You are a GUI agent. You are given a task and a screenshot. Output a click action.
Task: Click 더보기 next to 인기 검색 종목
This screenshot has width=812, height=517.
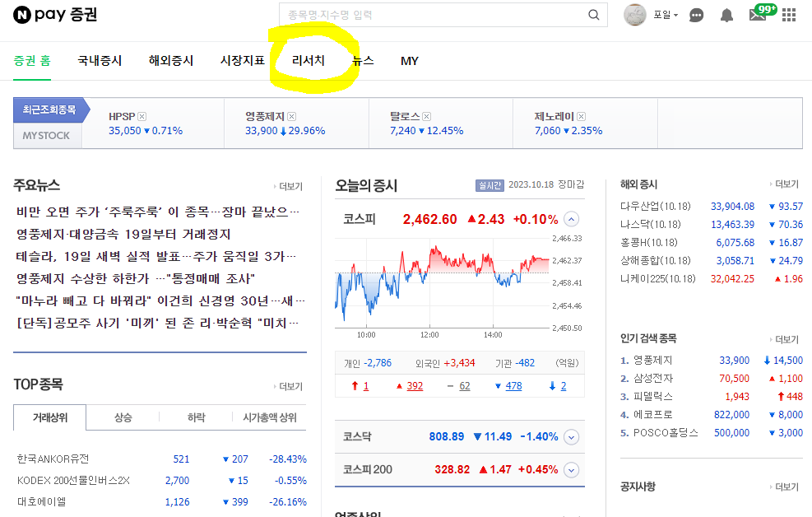pos(784,339)
